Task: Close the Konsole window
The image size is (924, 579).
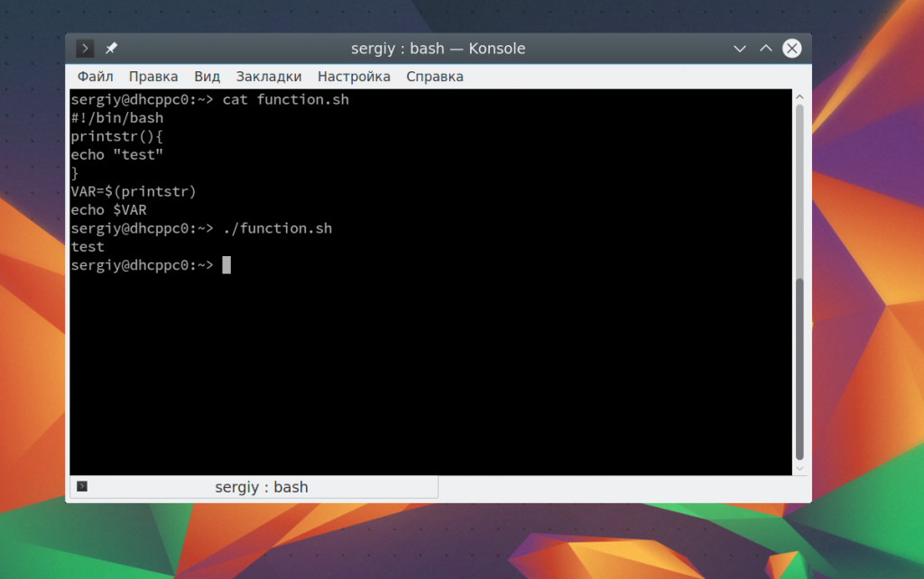Action: tap(791, 49)
